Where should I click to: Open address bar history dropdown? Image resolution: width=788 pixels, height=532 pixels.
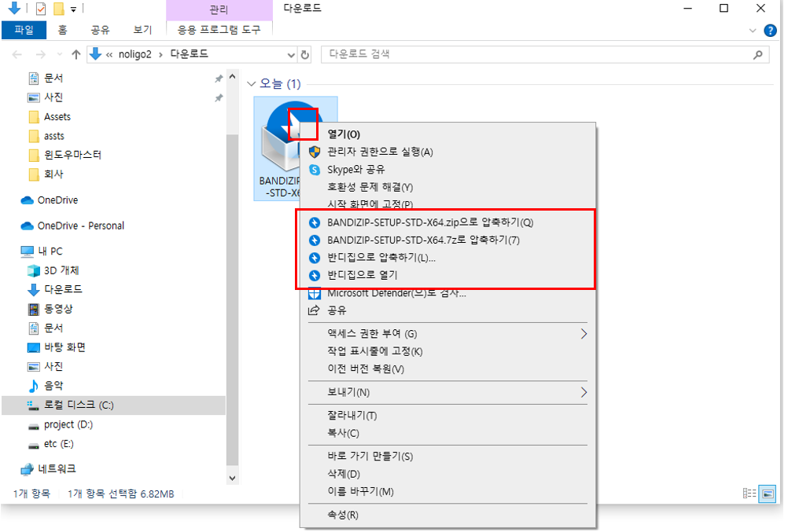pyautogui.click(x=290, y=55)
